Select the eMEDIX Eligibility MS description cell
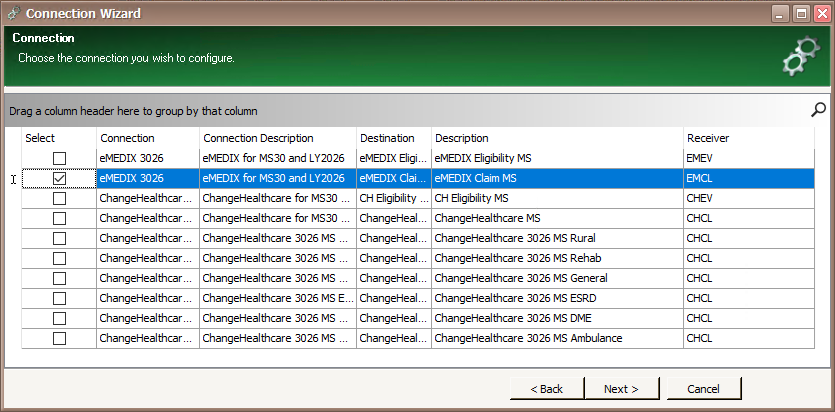This screenshot has height=412, width=835. [558, 158]
